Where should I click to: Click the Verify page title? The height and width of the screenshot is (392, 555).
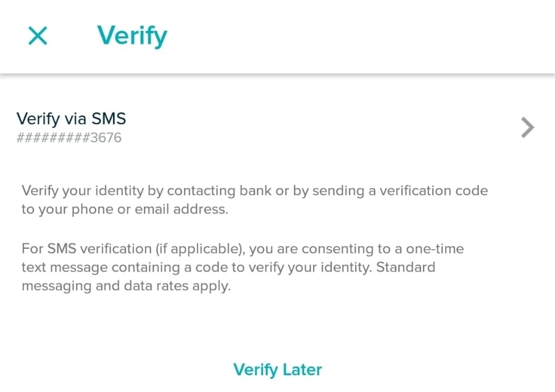[x=132, y=36]
